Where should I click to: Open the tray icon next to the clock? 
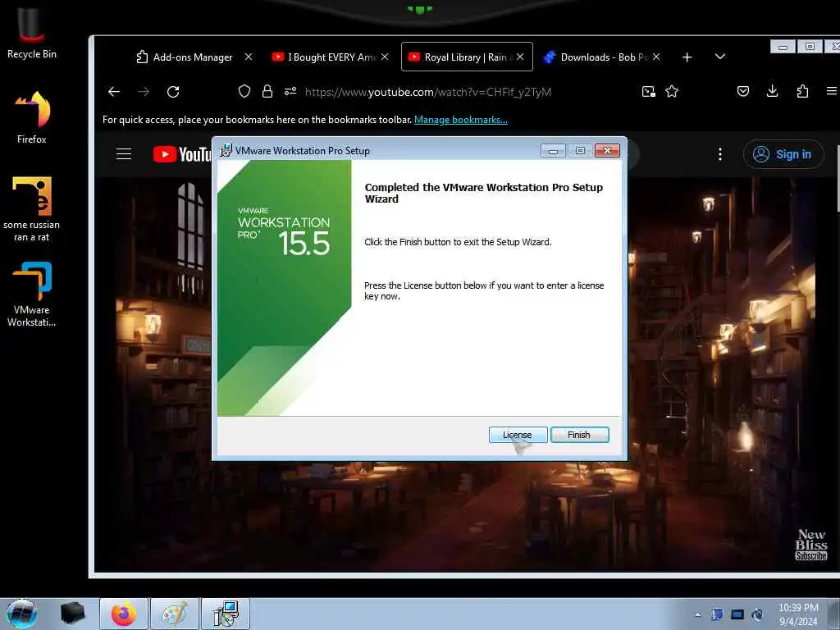[x=757, y=614]
